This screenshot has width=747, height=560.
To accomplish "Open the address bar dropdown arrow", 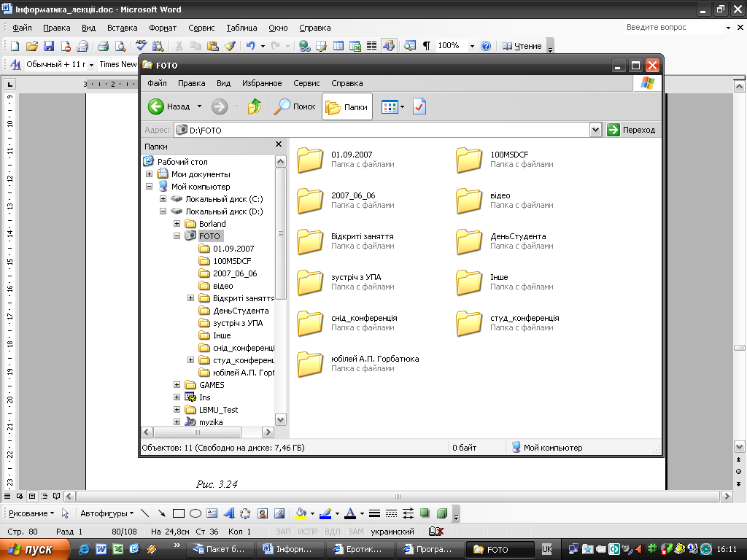I will (595, 130).
